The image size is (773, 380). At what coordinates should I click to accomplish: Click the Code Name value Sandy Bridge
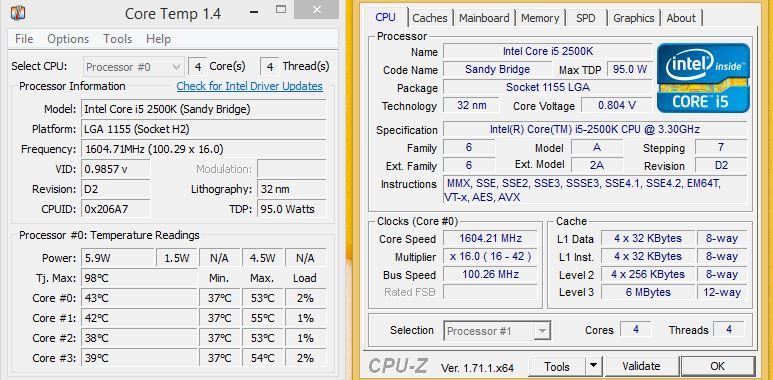[x=497, y=69]
